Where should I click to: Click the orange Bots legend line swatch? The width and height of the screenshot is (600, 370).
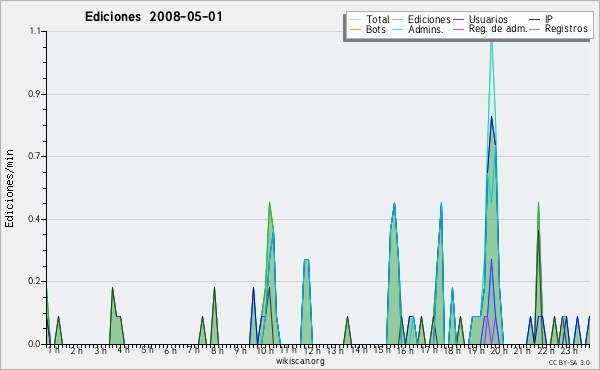click(355, 29)
